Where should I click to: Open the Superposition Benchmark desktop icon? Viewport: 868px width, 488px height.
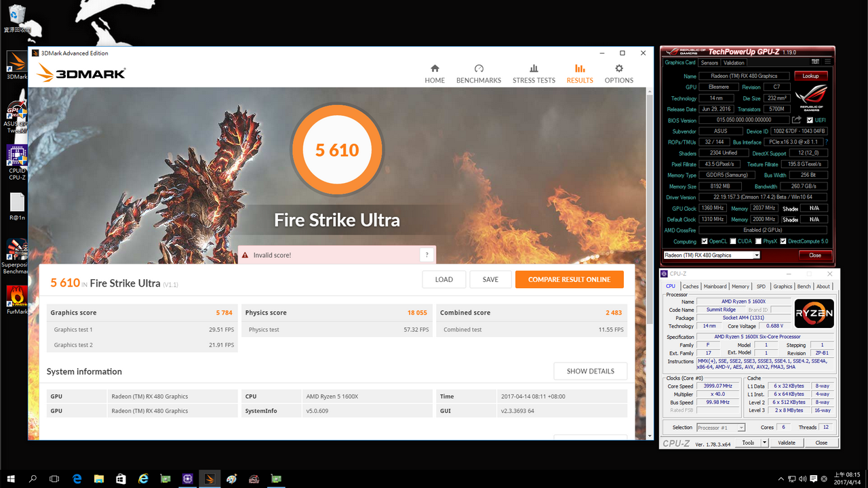[16, 256]
